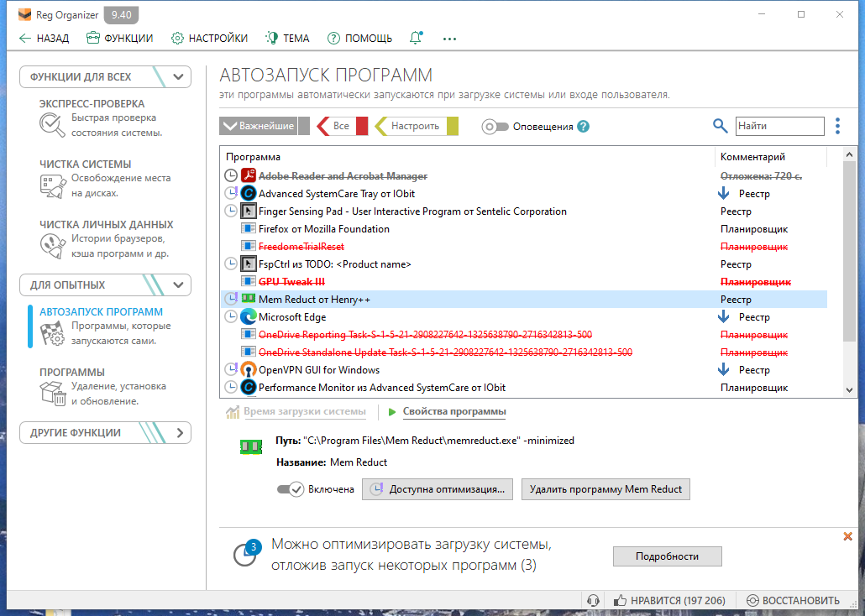Click the clock icon next to Microsoft Edge
Screen dimensions: 865x616
coord(231,317)
